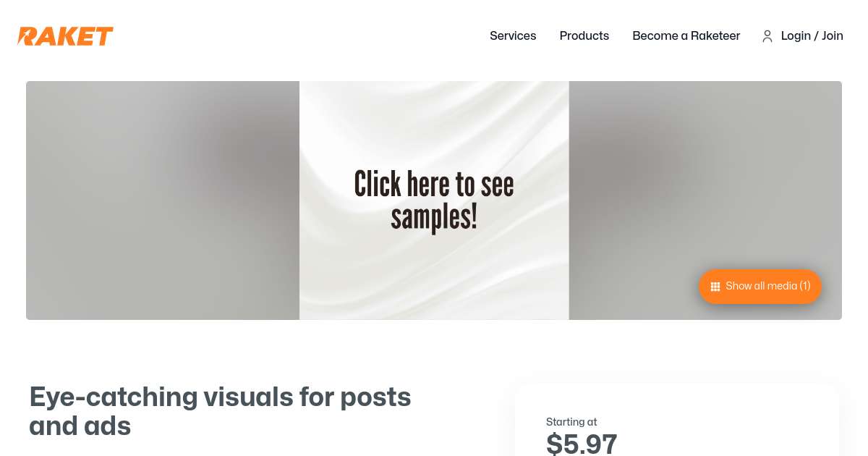Click the orange R emblem of the Raket logo
868x456 pixels.
tap(27, 36)
